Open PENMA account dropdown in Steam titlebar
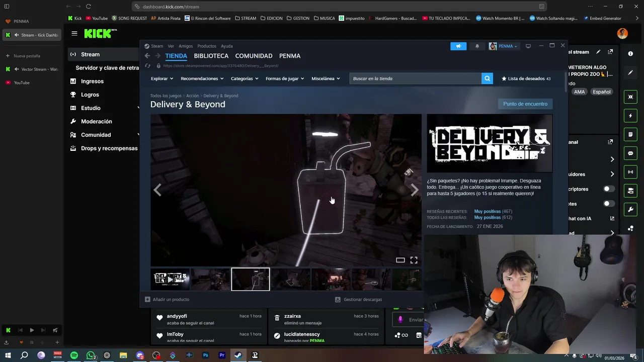Screen dimensions: 644x362 point(504,46)
